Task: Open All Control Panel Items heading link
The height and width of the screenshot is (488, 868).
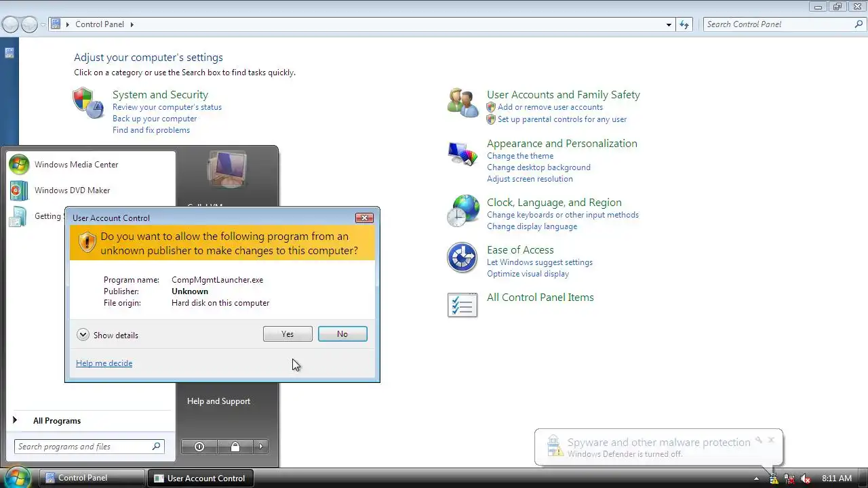Action: [540, 298]
